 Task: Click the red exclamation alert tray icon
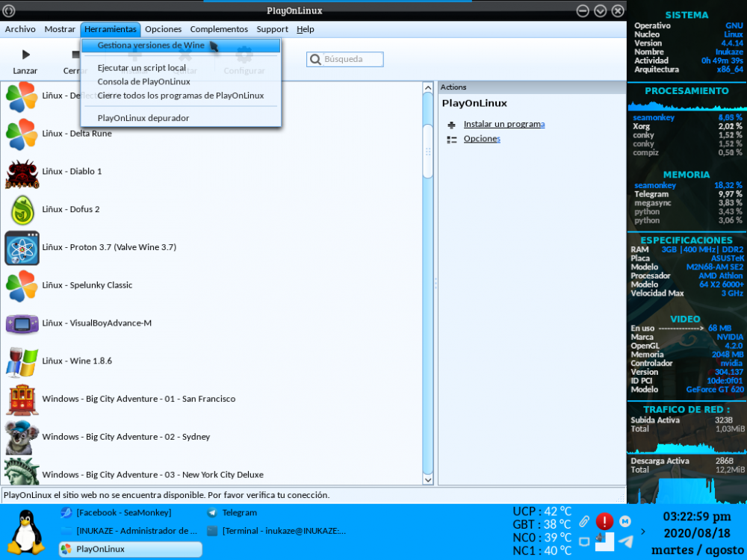click(604, 521)
